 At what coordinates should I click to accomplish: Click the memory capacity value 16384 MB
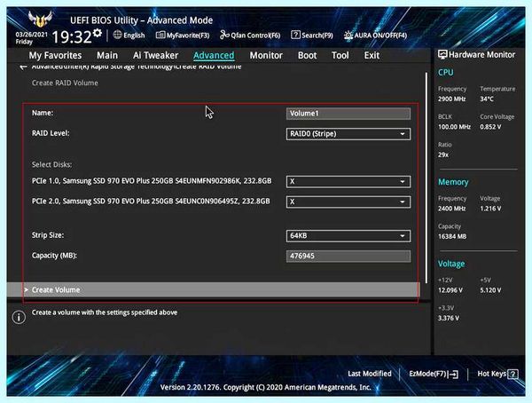pos(452,236)
